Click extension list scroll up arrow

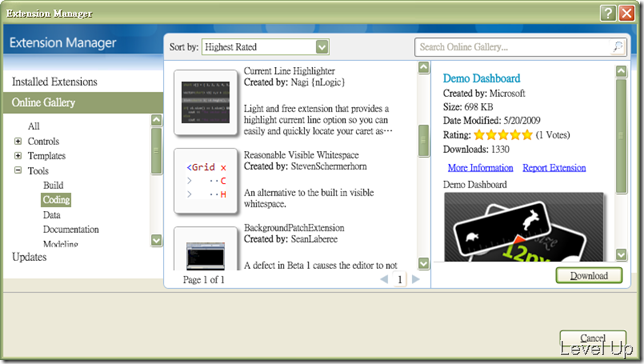coord(424,67)
